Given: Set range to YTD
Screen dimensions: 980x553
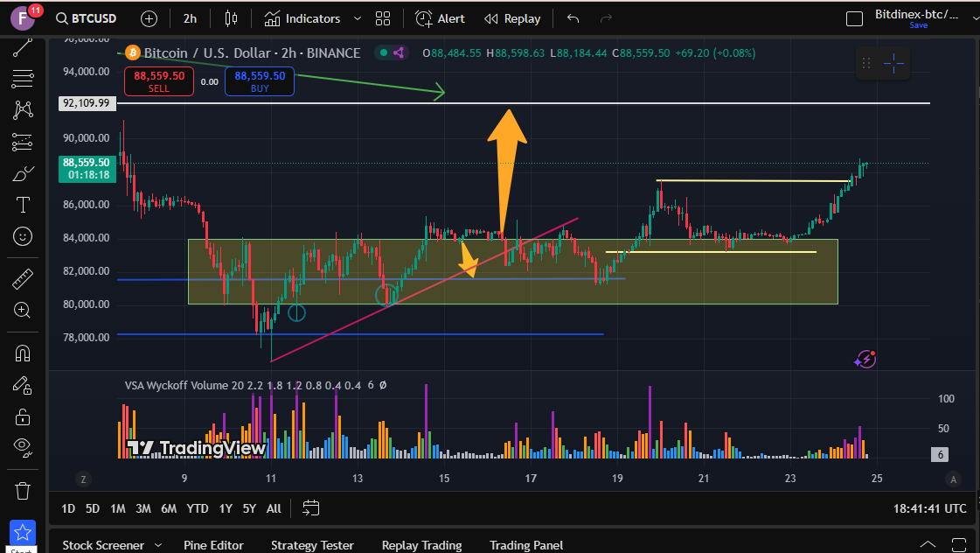Looking at the screenshot, I should click(x=198, y=508).
